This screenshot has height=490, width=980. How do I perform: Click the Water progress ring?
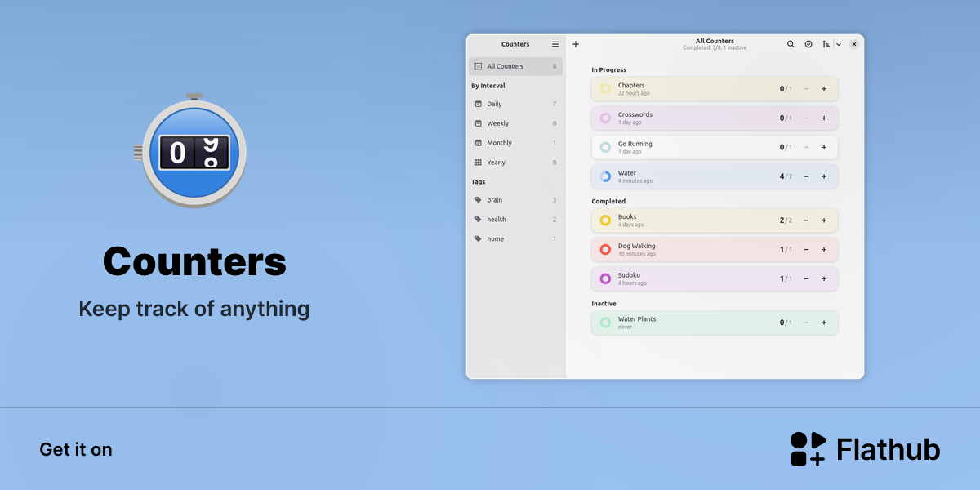pyautogui.click(x=605, y=176)
